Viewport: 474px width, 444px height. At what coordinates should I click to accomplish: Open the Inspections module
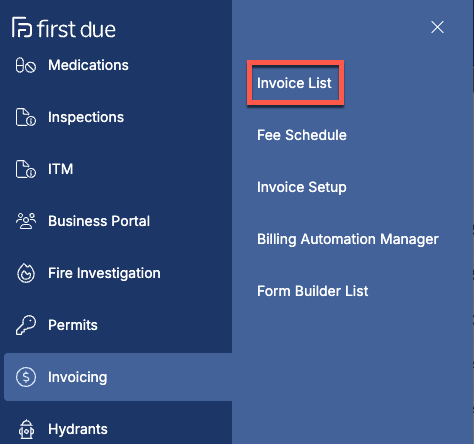coord(86,117)
